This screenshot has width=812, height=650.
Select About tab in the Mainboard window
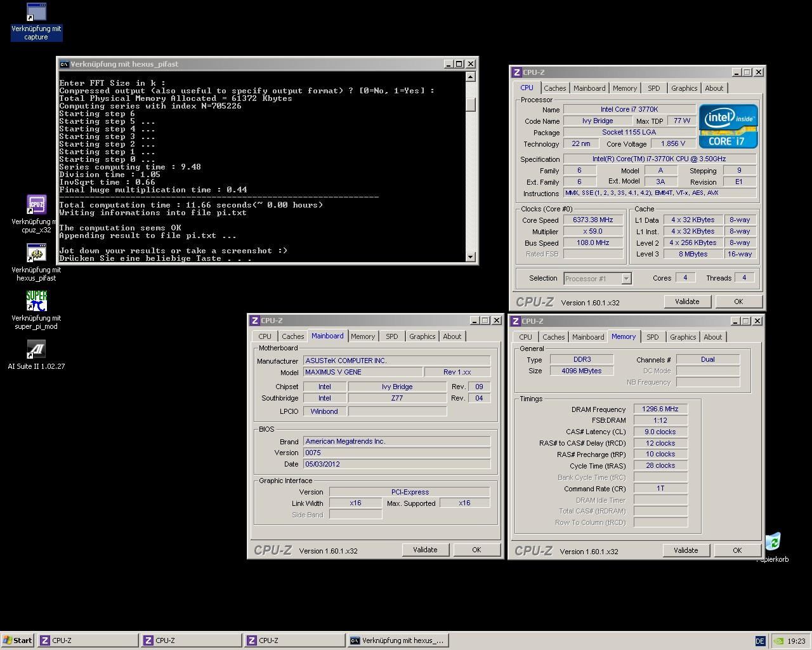pyautogui.click(x=452, y=336)
